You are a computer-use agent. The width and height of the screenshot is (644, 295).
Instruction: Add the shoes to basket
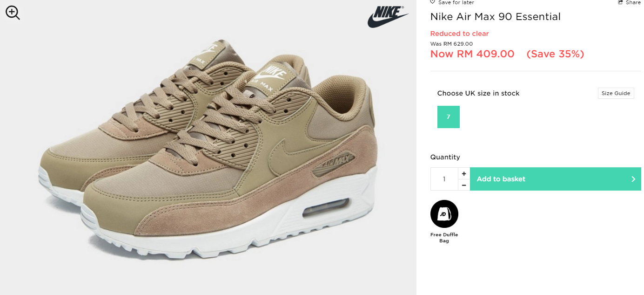pyautogui.click(x=556, y=179)
